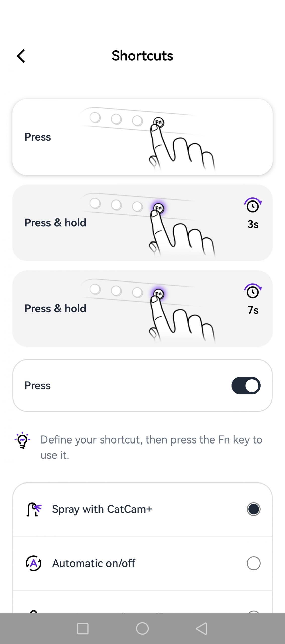Tap the Spray with CatCam+ icon
The height and width of the screenshot is (644, 285).
click(34, 509)
